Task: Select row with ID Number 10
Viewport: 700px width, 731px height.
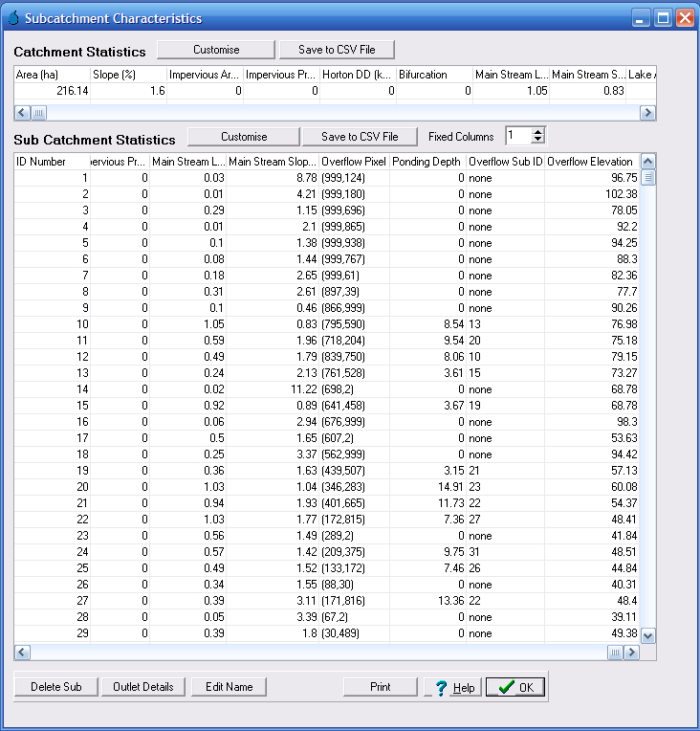Action: tap(53, 324)
